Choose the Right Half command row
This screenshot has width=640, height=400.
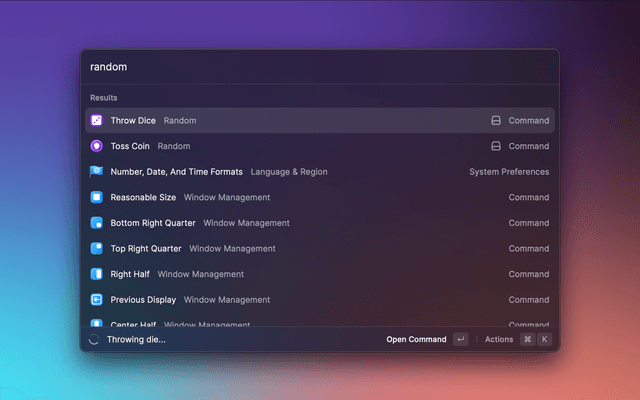(x=300, y=274)
